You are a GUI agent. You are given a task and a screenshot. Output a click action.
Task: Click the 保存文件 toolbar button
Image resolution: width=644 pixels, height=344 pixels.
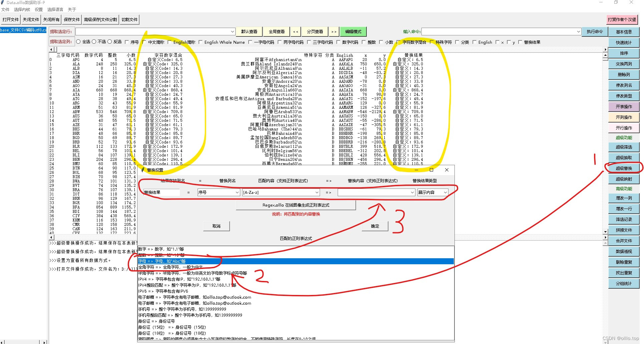click(72, 20)
